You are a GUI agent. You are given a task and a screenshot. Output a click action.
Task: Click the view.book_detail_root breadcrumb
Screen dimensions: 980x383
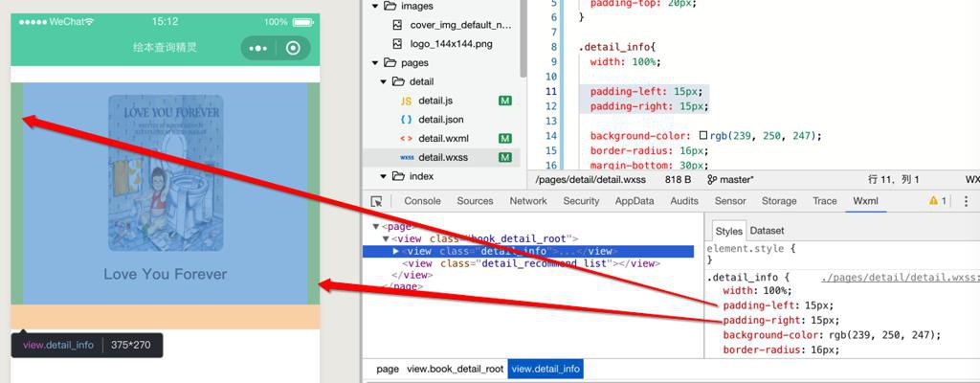455,370
